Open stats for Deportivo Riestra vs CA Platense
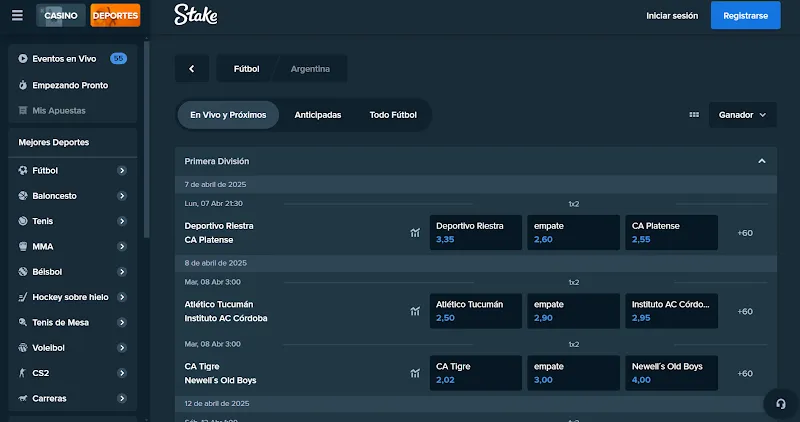This screenshot has height=422, width=800. pos(415,233)
